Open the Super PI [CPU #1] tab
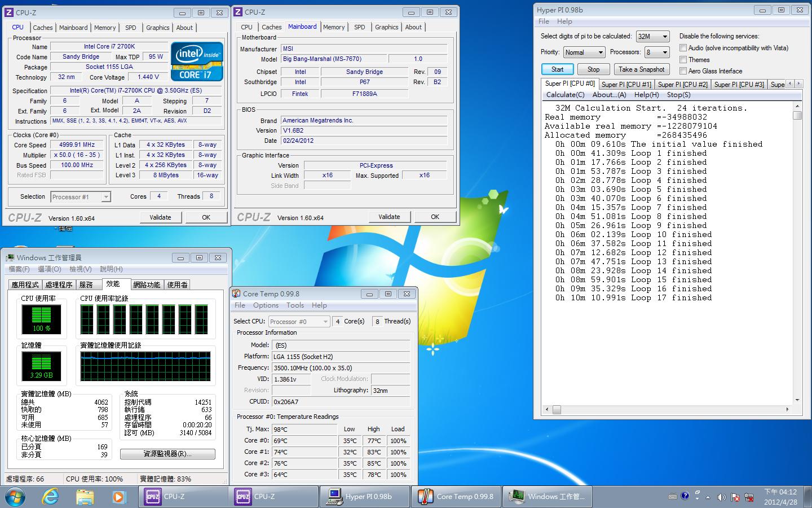 (x=626, y=85)
